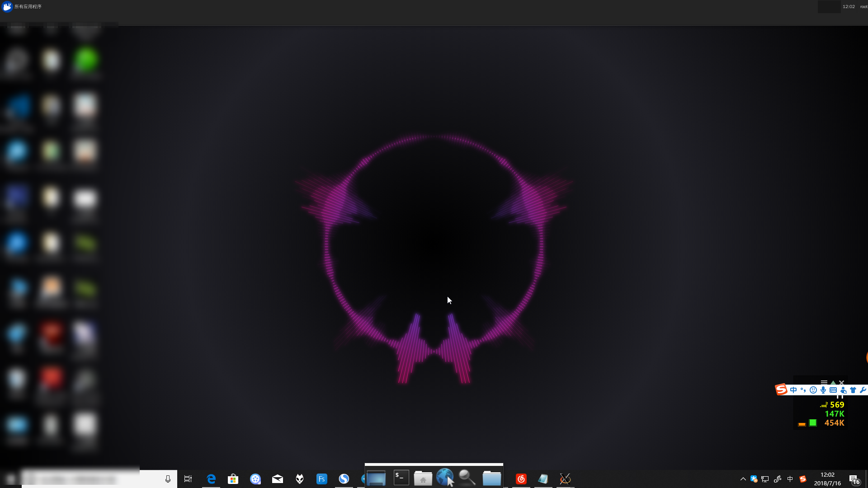This screenshot has width=868, height=488.
Task: Open the Sogou soft keyboard menu
Action: 833,390
